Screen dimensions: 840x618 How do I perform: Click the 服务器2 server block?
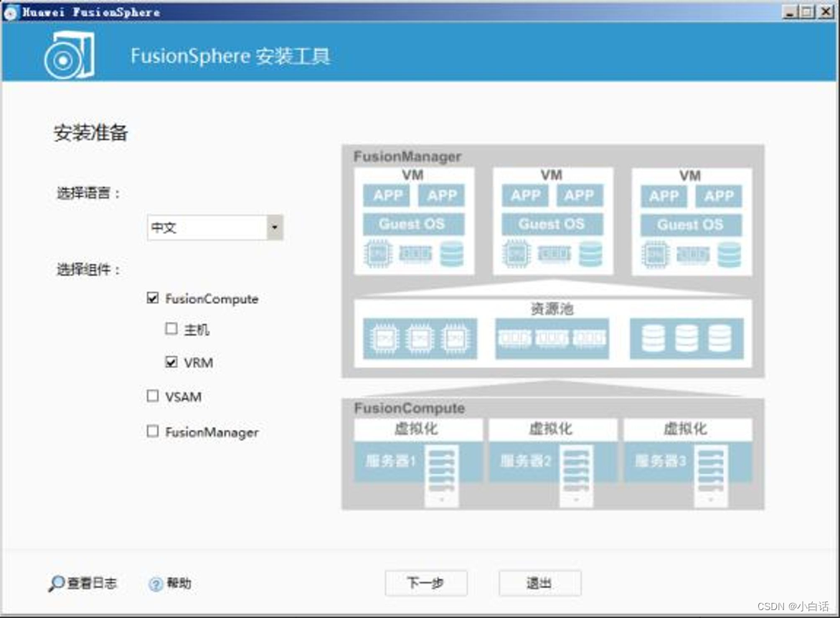pyautogui.click(x=553, y=461)
